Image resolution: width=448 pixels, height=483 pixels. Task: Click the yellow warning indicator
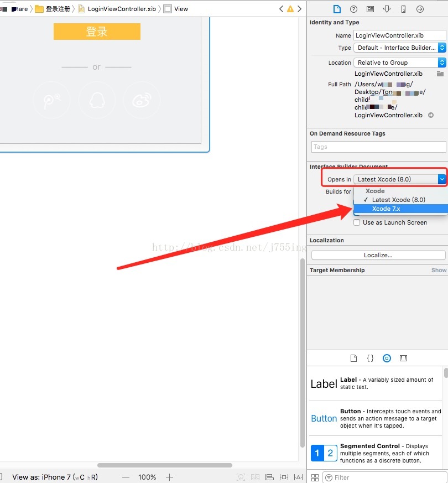point(290,9)
